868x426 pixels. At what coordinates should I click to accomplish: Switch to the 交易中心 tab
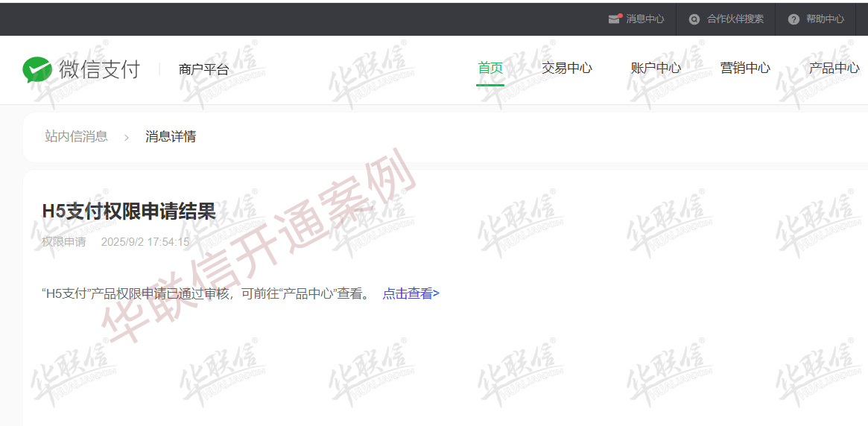click(x=566, y=68)
